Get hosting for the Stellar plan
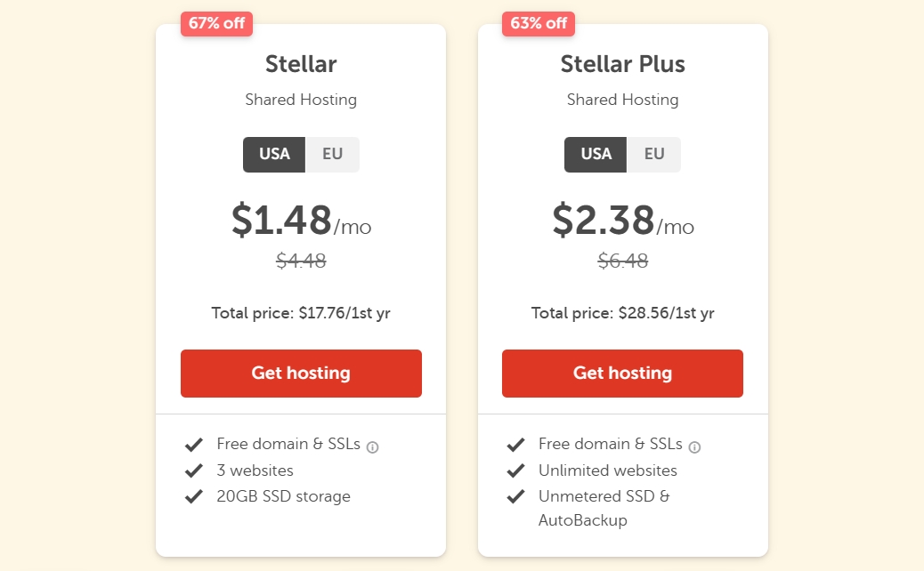This screenshot has width=924, height=571. (301, 373)
